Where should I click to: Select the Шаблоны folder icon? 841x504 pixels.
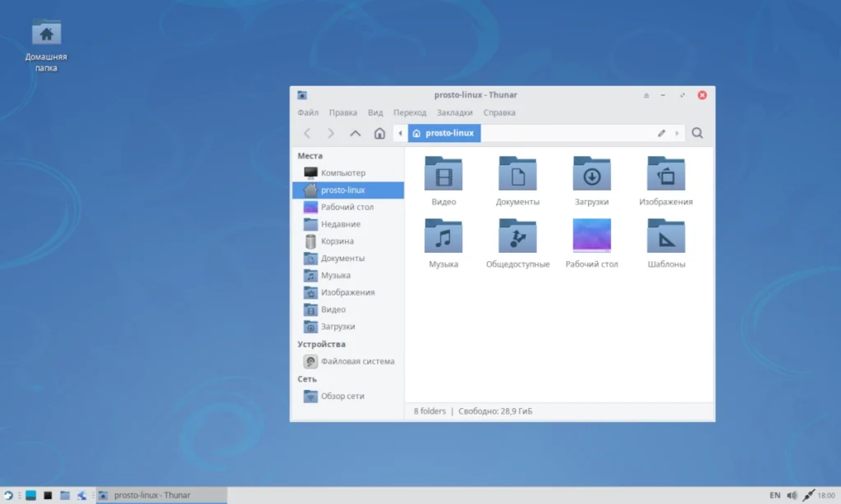click(665, 236)
